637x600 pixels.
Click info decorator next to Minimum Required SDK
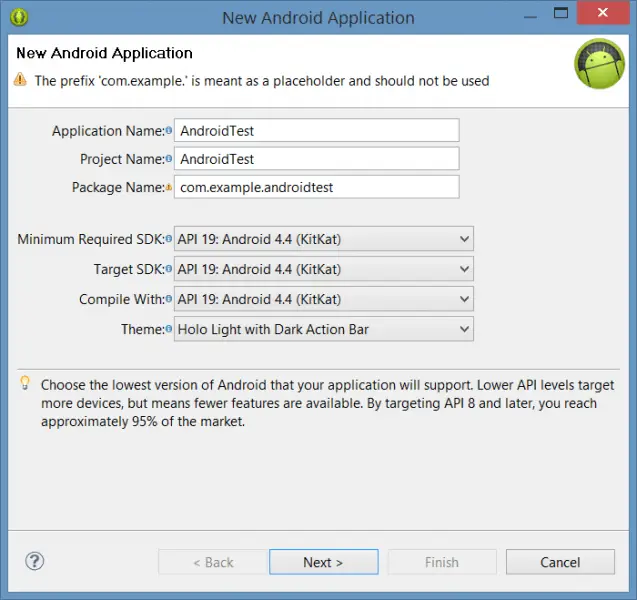(x=168, y=240)
